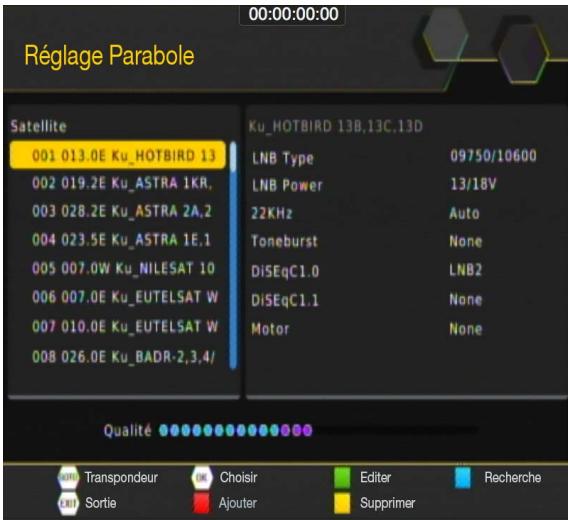
Task: Click the yellow Supprimer color key
Action: (342, 503)
